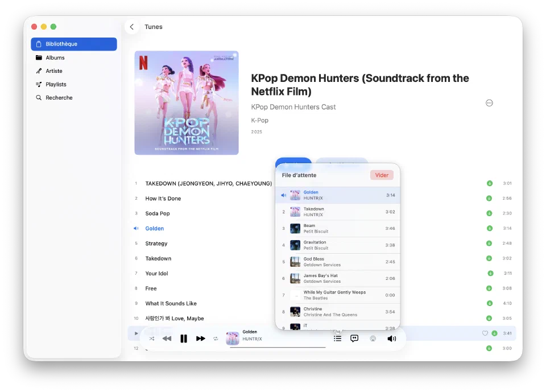This screenshot has height=392, width=546.
Task: Select Takedown by HUNTR/X in the queue
Action: [337, 212]
